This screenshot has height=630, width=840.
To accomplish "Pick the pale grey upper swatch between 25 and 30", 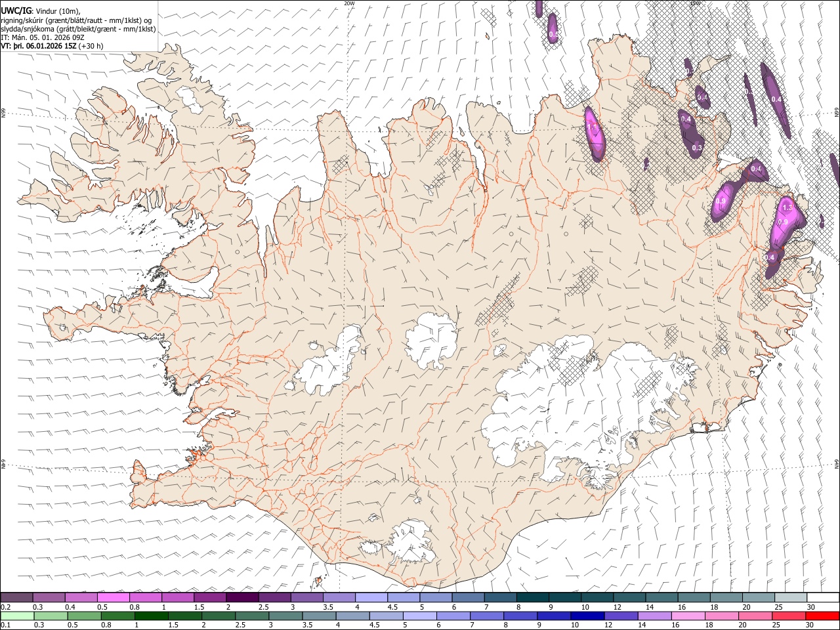I will pos(791,597).
